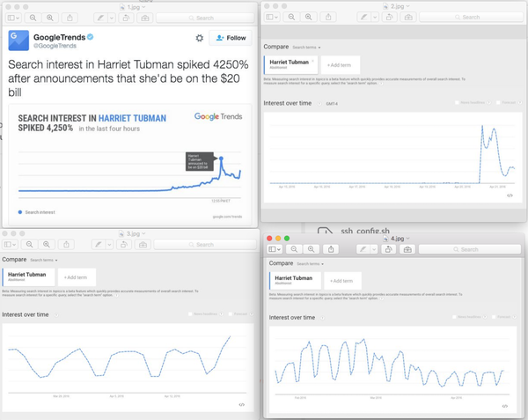Tick News headlines checkbox in the 4.jpg window
The width and height of the screenshot is (528, 420).
(x=454, y=317)
